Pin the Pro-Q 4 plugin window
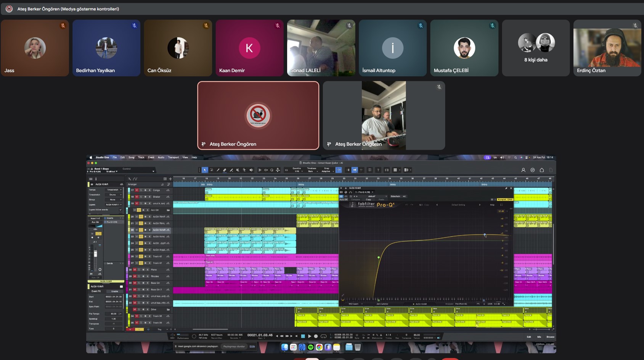This screenshot has width=644, height=360. pos(506,188)
